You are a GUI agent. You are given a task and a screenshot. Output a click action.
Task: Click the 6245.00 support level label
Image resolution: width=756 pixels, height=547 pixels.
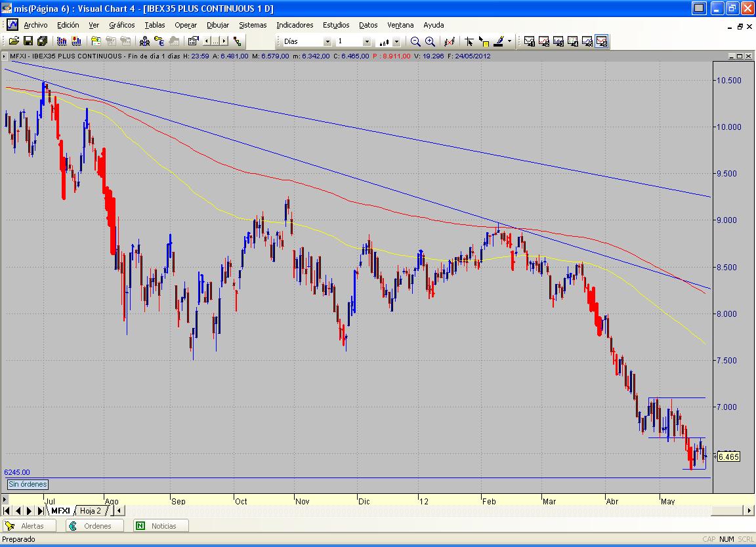[x=17, y=472]
